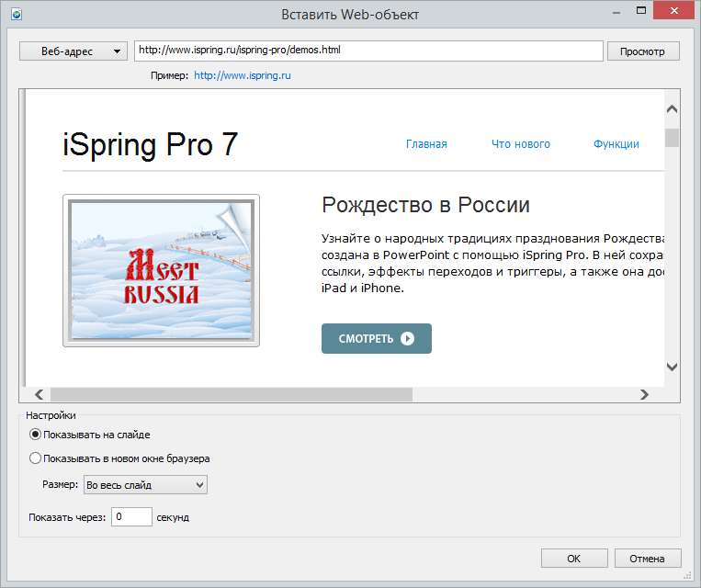Click the Показать через seconds input field
701x588 pixels.
(131, 517)
